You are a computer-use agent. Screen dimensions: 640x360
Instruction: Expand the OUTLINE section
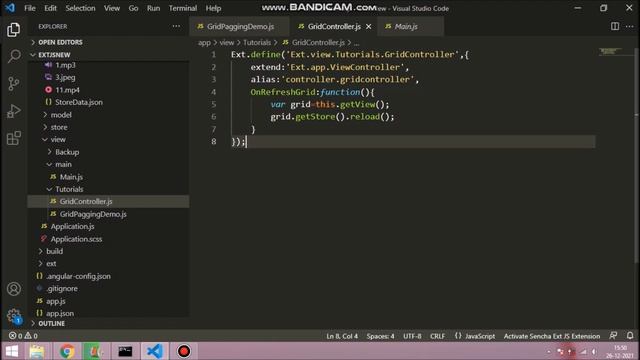point(51,323)
